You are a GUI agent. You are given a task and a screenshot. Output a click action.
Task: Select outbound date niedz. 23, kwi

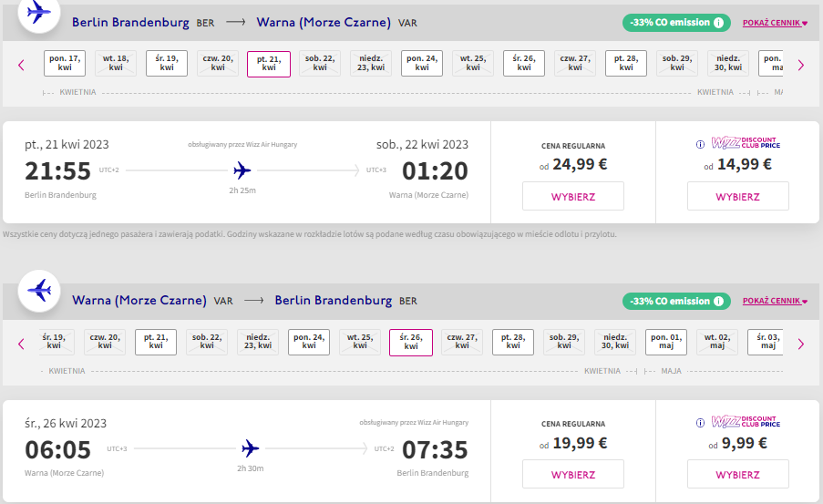371,64
